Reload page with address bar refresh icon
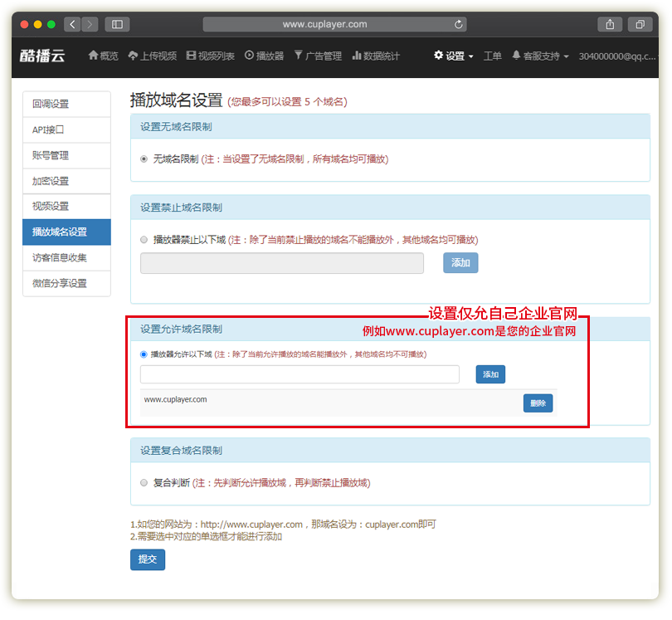This screenshot has width=672, height=620. tap(459, 25)
